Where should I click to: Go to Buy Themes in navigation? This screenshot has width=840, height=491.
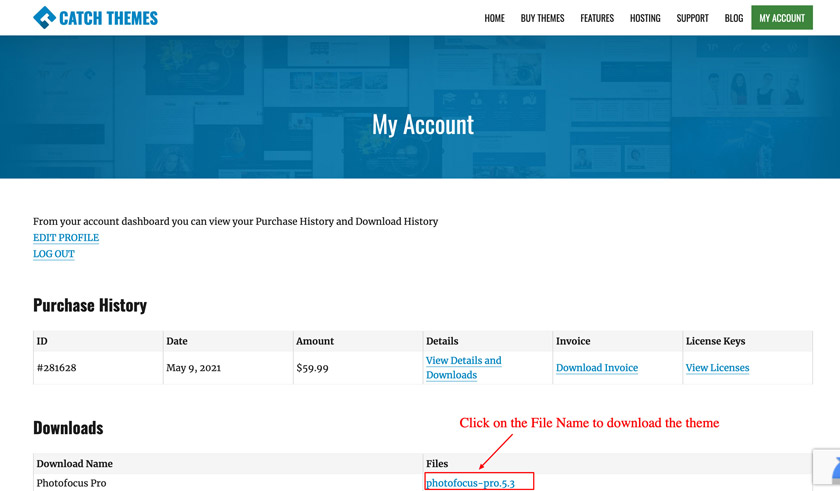pos(542,18)
